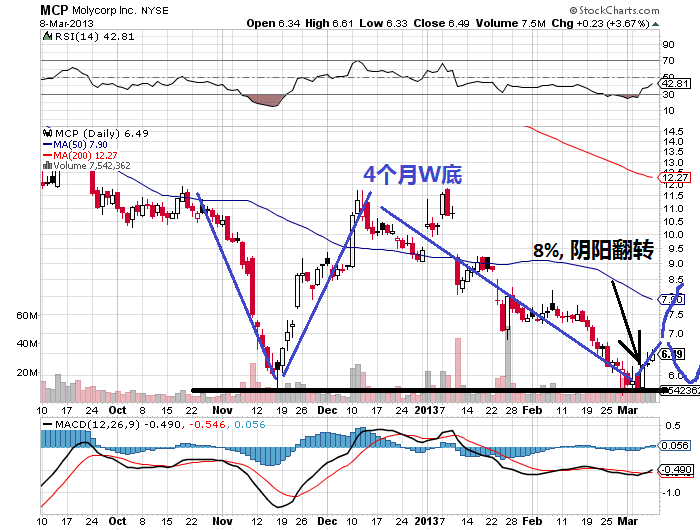Click the 14.5 price axis label
The image size is (700, 530).
point(673,131)
